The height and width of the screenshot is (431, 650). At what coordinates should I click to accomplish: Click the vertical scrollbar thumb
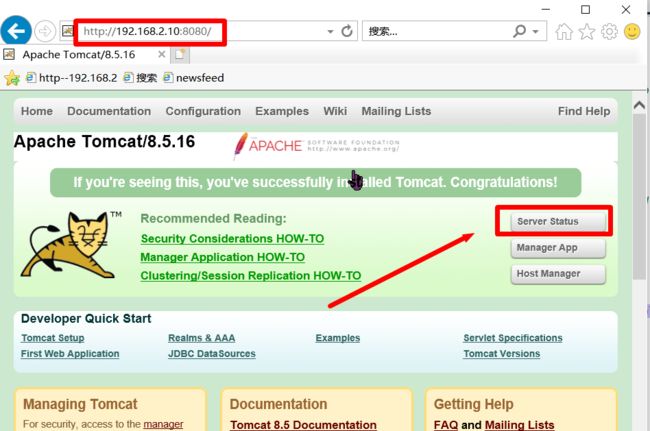[639, 197]
